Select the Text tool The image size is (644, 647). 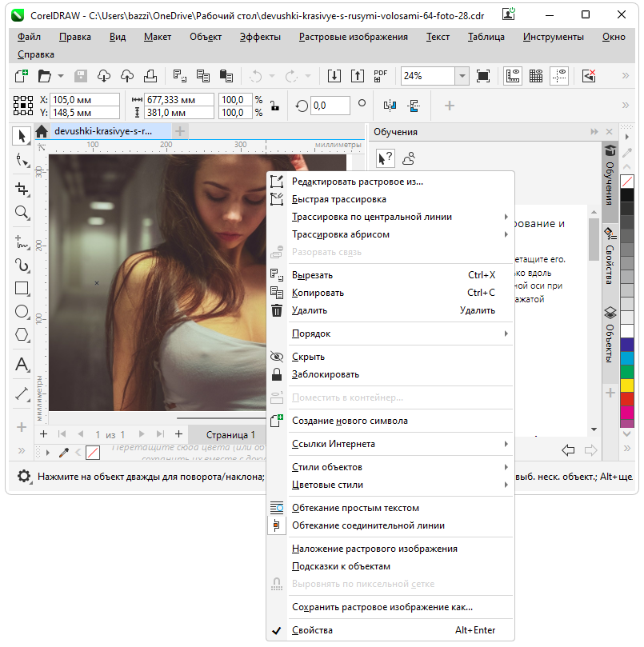click(22, 365)
